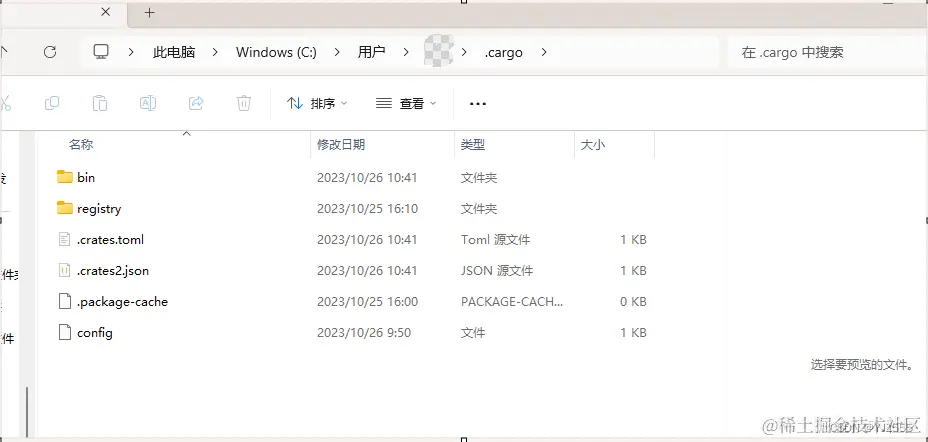The image size is (928, 442).
Task: Click JSON 源文件 type cell
Action: [x=497, y=270]
